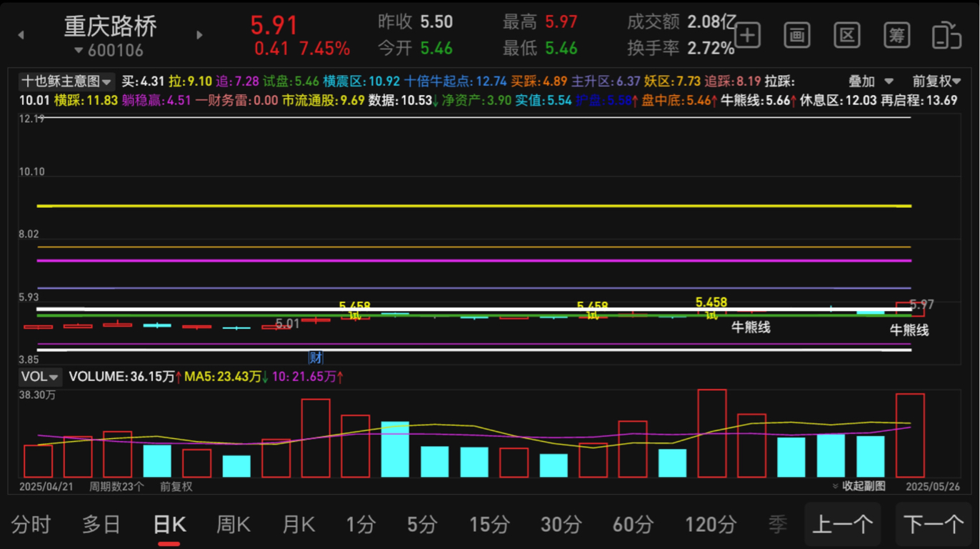Open the interval stats 区 icon

click(x=847, y=35)
